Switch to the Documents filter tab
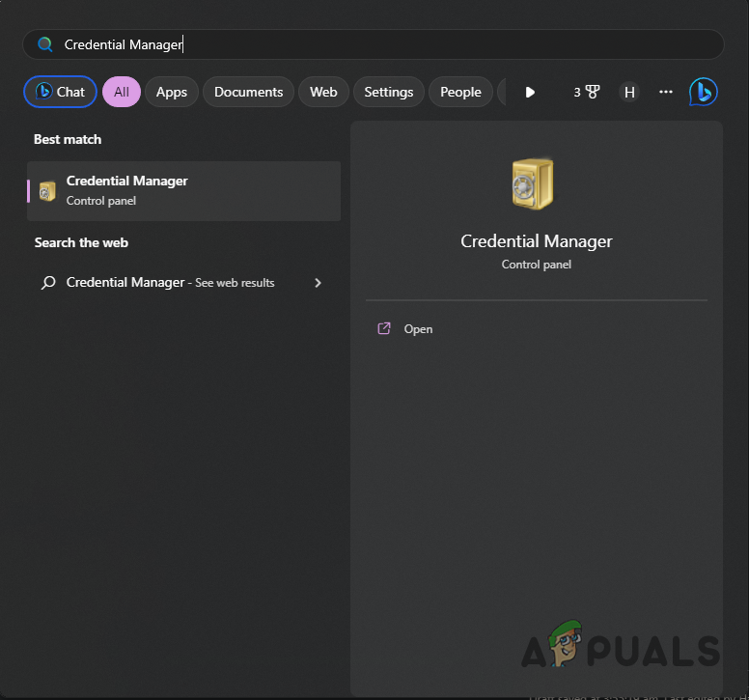 [x=248, y=92]
